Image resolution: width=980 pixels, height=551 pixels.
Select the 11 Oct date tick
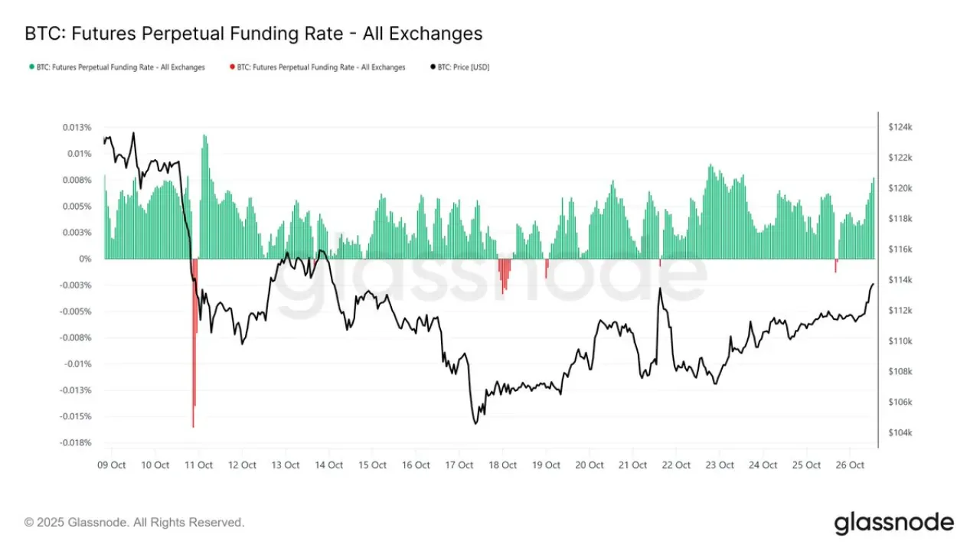tap(199, 465)
